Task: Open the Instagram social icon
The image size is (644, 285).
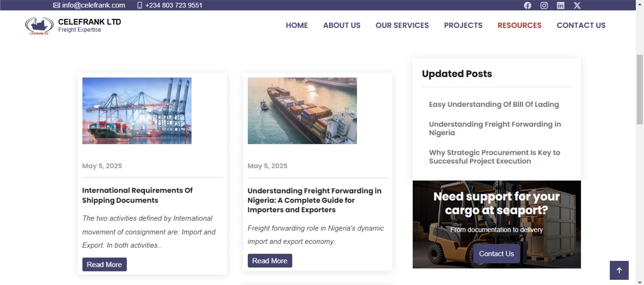Action: pos(544,6)
